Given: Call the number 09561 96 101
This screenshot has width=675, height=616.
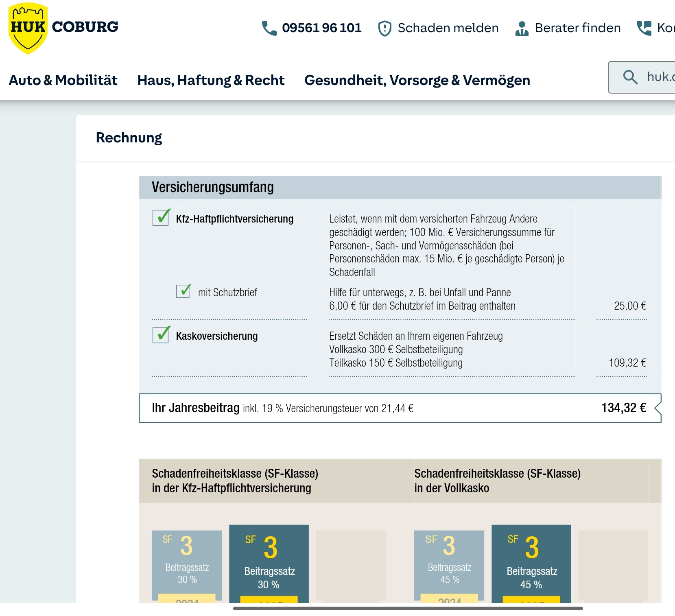Looking at the screenshot, I should point(321,28).
